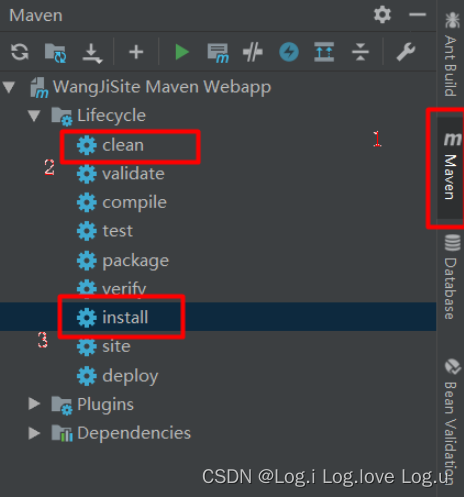
Task: Click Generate Sources and Update Folders icon
Action: tap(55, 53)
